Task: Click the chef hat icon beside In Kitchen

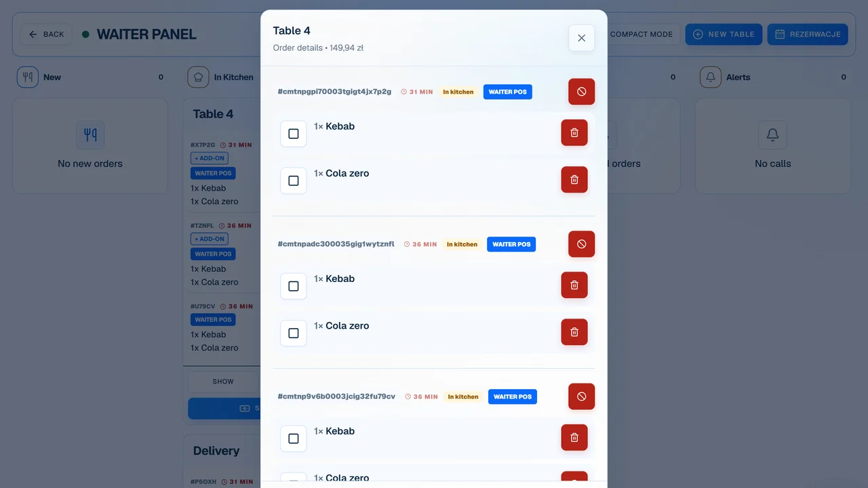Action: coord(198,77)
